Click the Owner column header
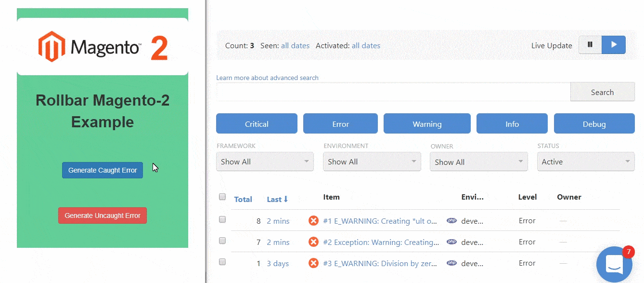The width and height of the screenshot is (644, 283). pos(569,197)
